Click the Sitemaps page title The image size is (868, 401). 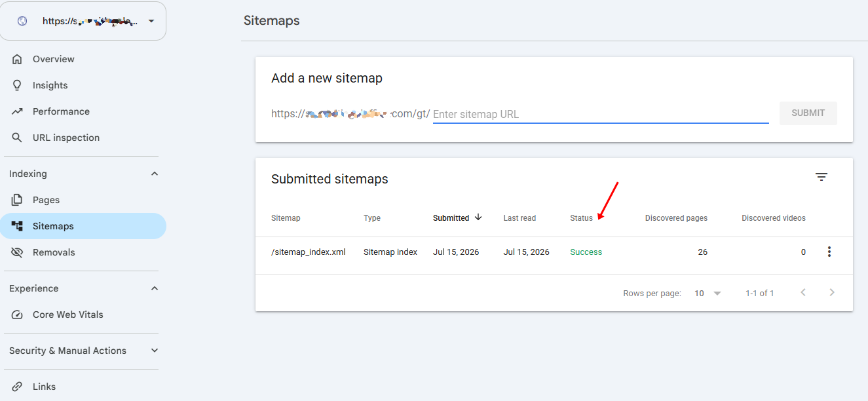point(272,20)
